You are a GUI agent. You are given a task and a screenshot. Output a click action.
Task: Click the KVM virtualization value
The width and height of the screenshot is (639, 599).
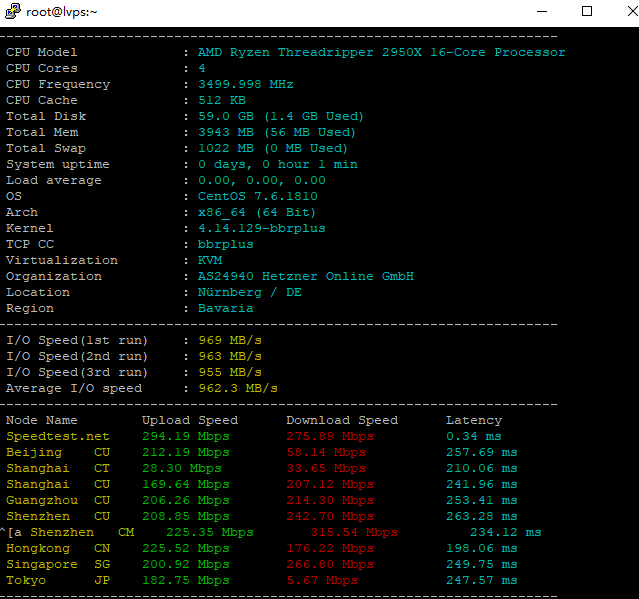[x=209, y=260]
